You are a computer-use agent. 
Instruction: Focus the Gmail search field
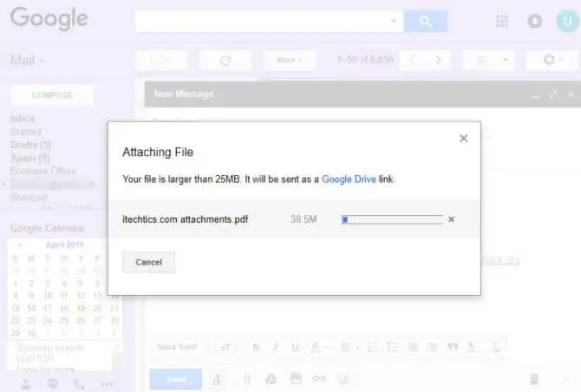tap(264, 21)
